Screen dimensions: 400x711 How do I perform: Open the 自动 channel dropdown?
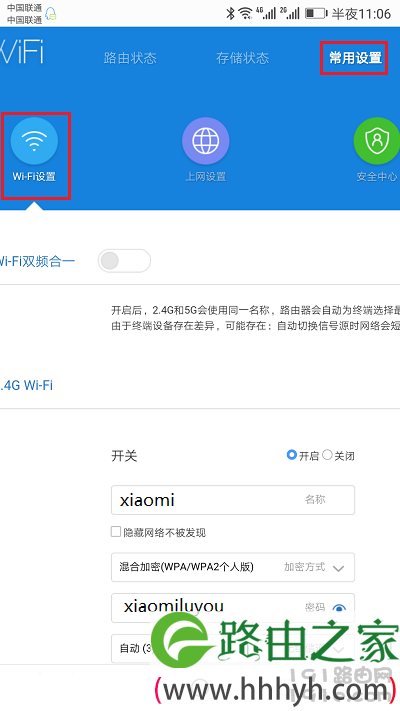[233, 648]
